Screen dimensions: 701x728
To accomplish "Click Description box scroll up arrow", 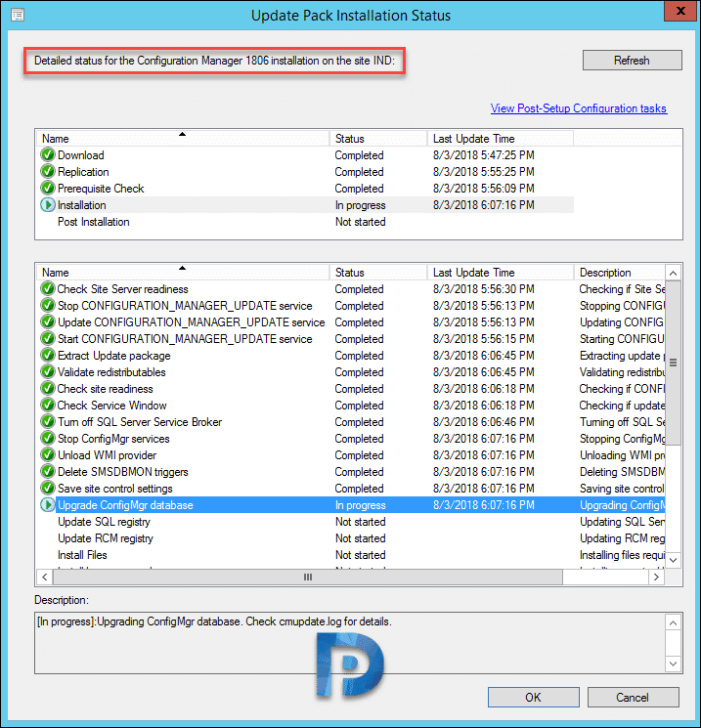I will pos(673,622).
